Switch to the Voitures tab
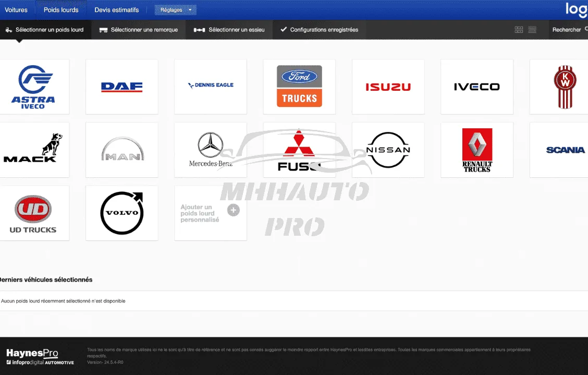588x375 pixels. [x=16, y=9]
